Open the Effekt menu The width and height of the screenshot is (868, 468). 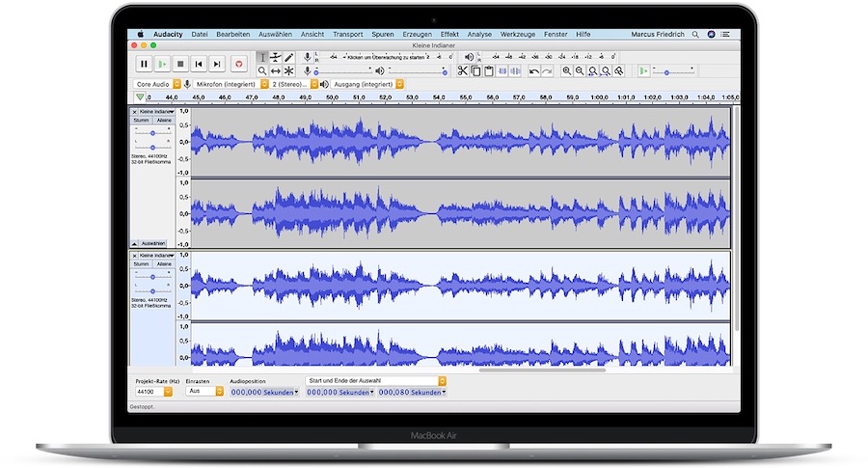tap(449, 35)
